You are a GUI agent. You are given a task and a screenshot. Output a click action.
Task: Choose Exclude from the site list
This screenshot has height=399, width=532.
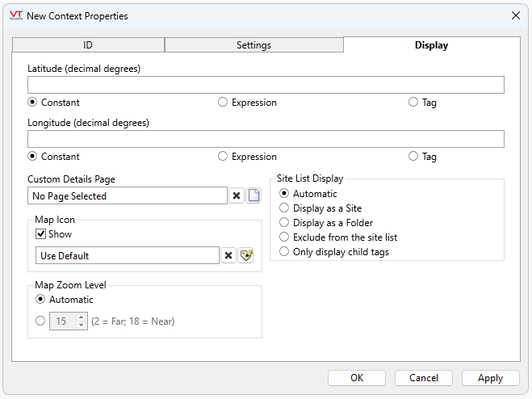[x=284, y=237]
